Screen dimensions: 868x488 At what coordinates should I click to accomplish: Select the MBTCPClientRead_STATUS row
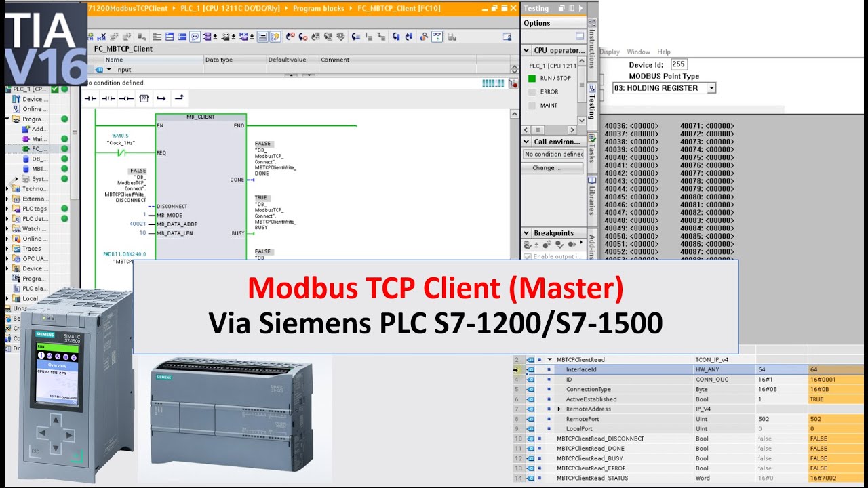[688, 478]
